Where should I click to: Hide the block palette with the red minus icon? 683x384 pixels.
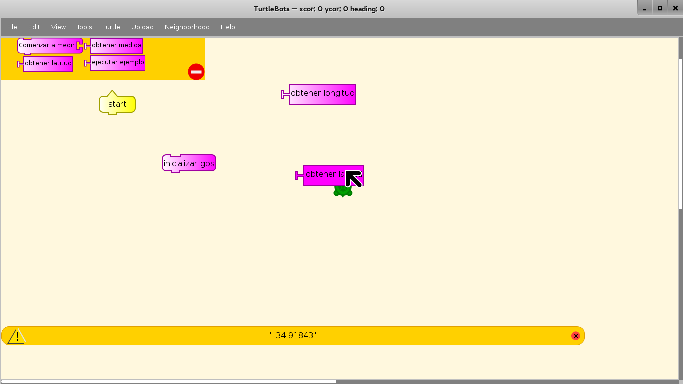[196, 72]
